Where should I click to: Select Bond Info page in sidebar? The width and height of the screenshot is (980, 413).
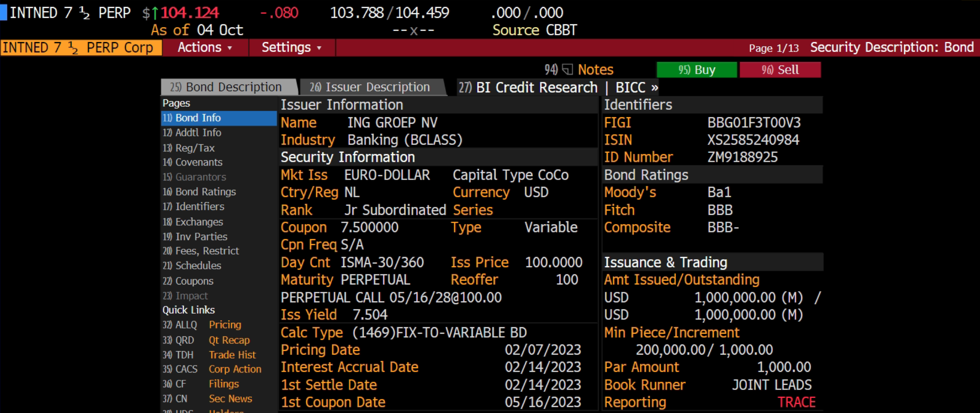pyautogui.click(x=219, y=118)
